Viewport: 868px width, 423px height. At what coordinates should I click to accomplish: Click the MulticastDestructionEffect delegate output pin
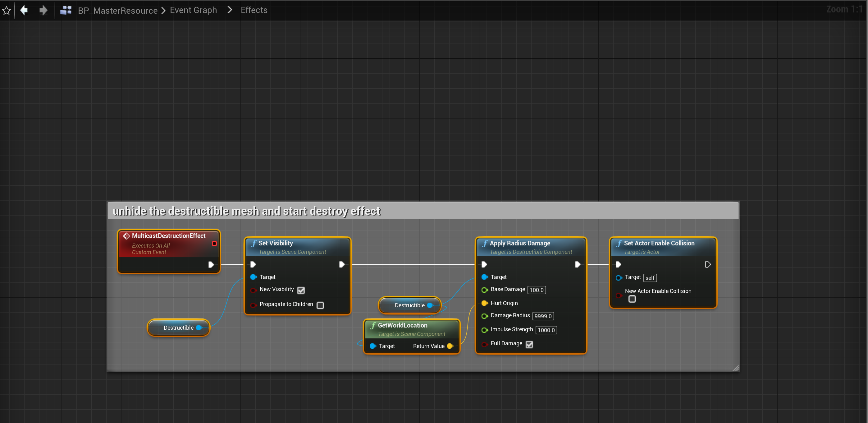(x=214, y=244)
